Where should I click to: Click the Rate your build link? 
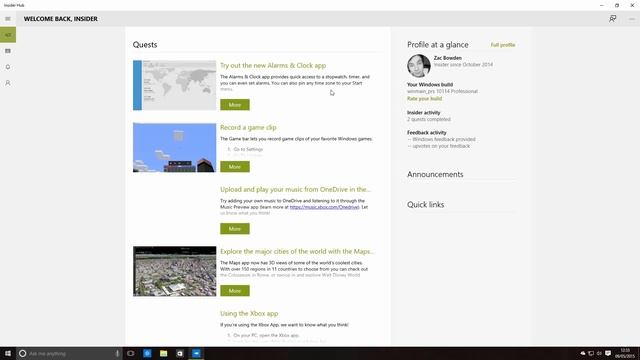(424, 99)
